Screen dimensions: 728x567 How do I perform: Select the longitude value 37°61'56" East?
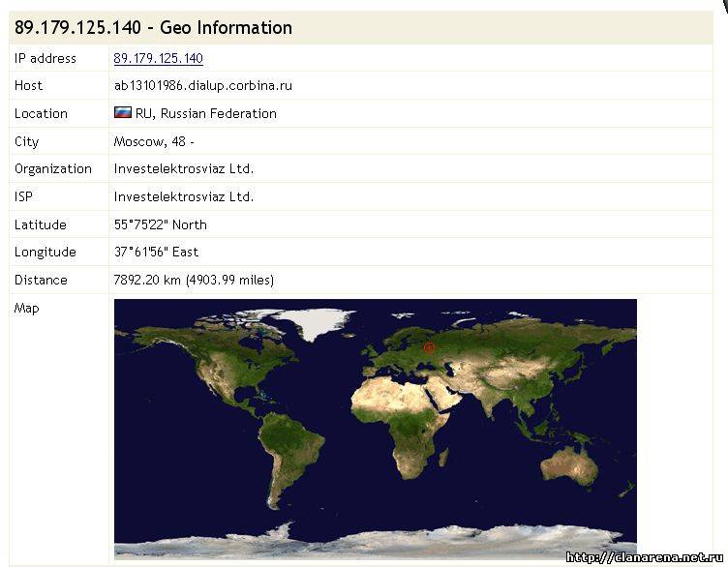pyautogui.click(x=156, y=253)
